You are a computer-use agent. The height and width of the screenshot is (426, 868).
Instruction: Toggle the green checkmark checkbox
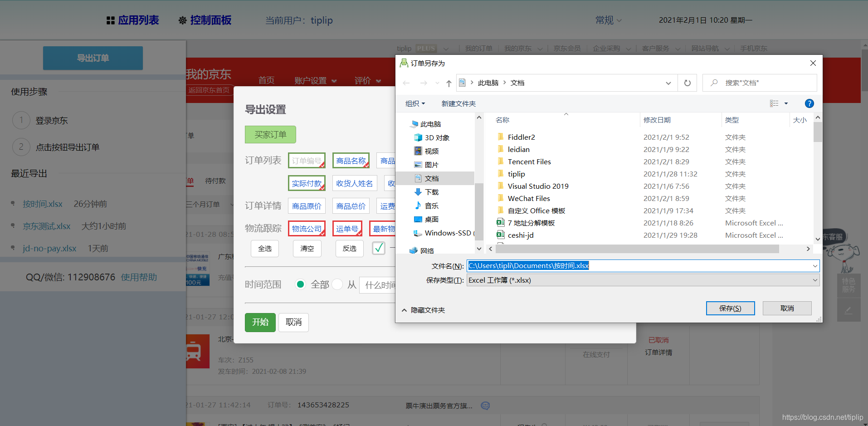(x=379, y=248)
